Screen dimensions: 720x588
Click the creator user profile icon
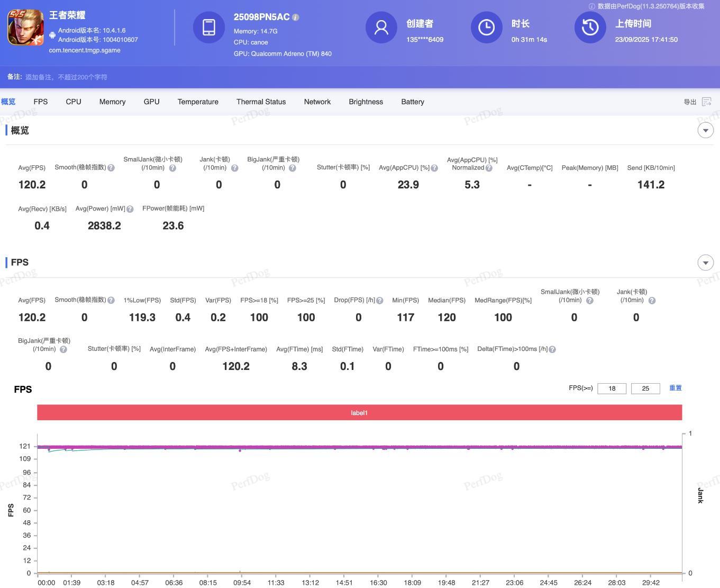381,27
